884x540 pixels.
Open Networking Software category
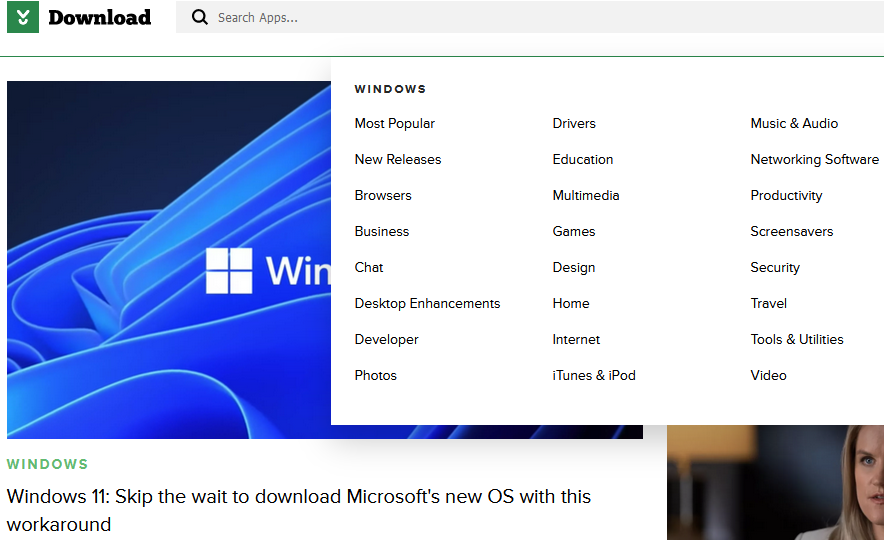[x=814, y=160]
